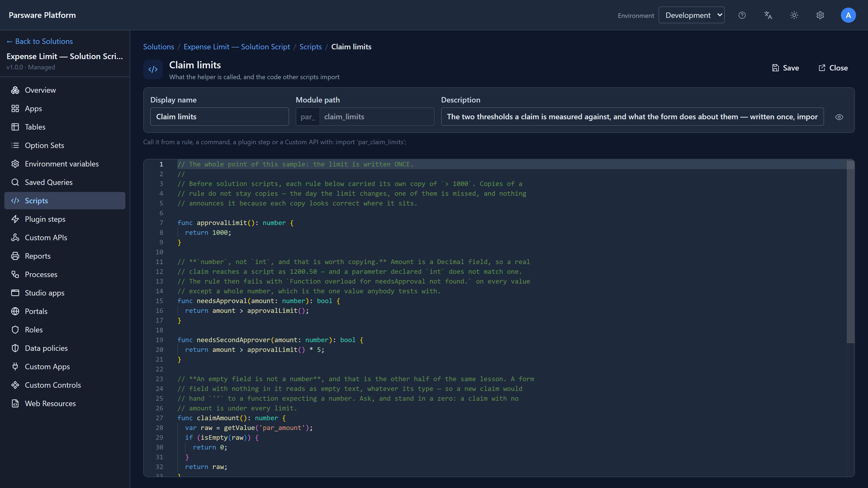Click the Portals globe icon
Image resolution: width=868 pixels, height=488 pixels.
15,311
